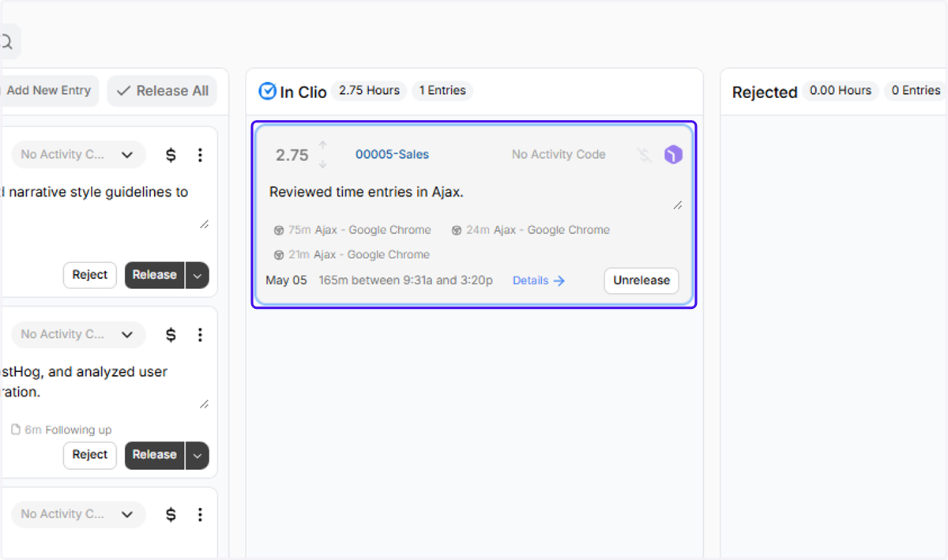948x560 pixels.
Task: Click the Chrome icon beside 75m activity
Action: [279, 231]
